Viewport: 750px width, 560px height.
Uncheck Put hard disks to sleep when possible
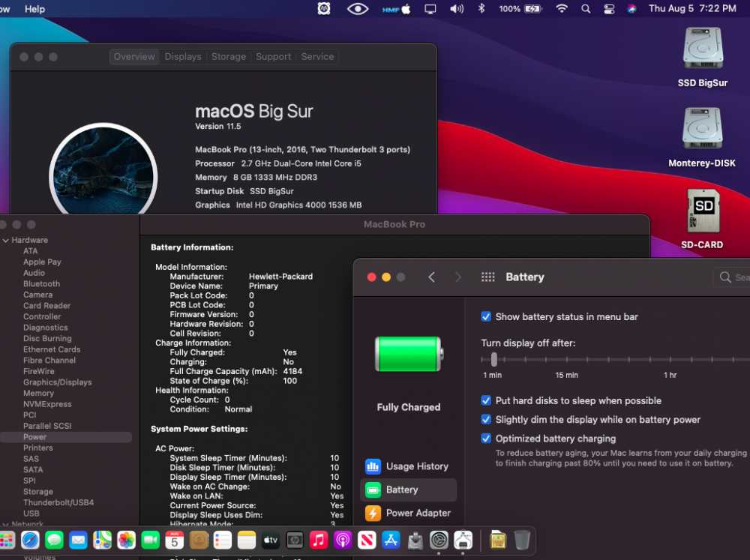pyautogui.click(x=486, y=401)
